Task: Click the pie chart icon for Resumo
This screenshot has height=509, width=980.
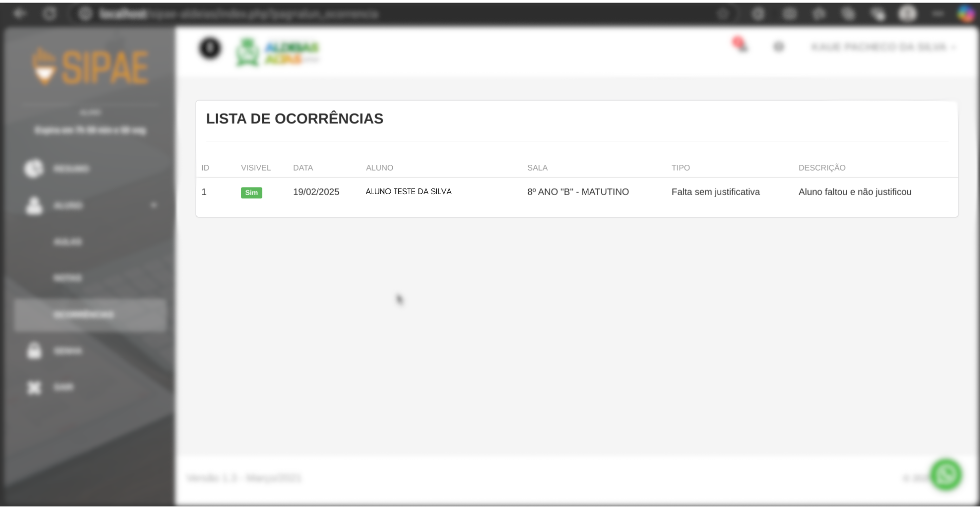Action: tap(34, 168)
